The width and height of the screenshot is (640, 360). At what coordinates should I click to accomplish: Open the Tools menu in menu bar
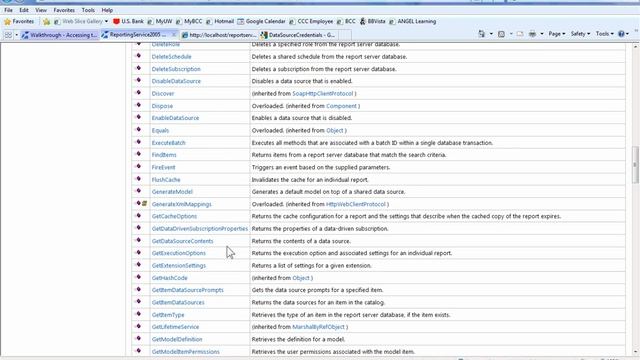tap(88, 10)
